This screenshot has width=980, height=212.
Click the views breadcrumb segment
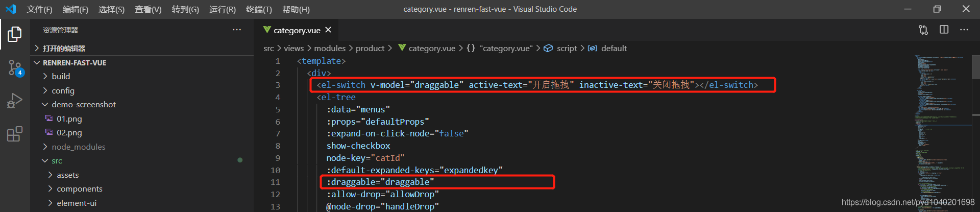point(294,48)
